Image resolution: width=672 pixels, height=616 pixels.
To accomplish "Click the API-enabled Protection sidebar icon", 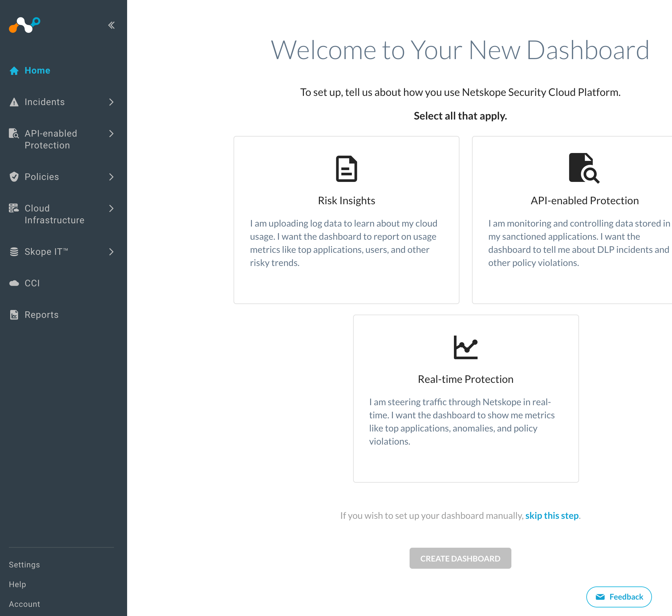I will click(x=14, y=133).
